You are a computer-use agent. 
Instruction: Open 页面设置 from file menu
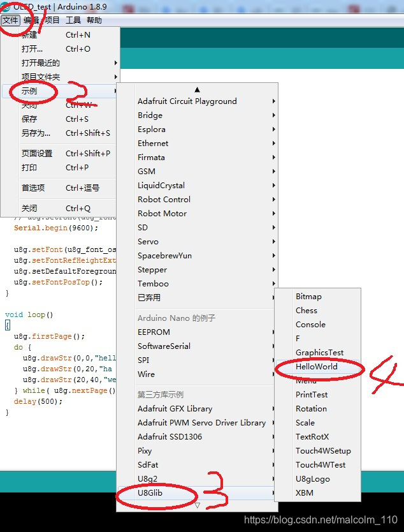[x=59, y=153]
